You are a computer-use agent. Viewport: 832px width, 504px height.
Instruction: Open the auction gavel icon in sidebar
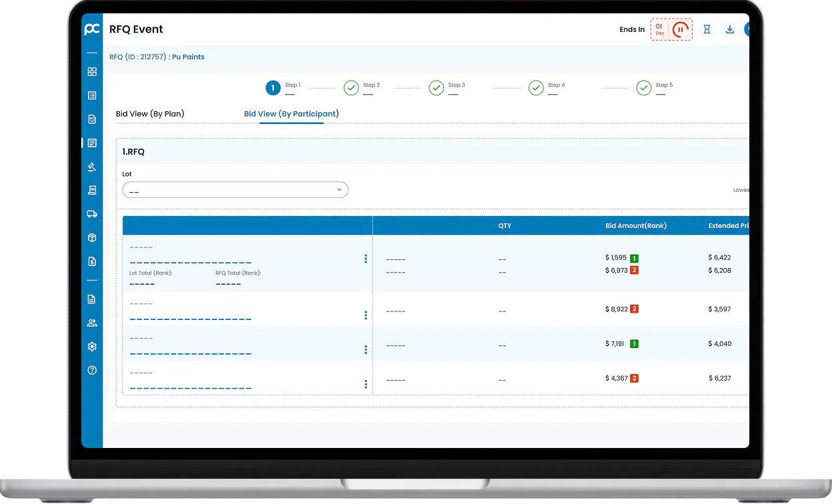tap(92, 167)
